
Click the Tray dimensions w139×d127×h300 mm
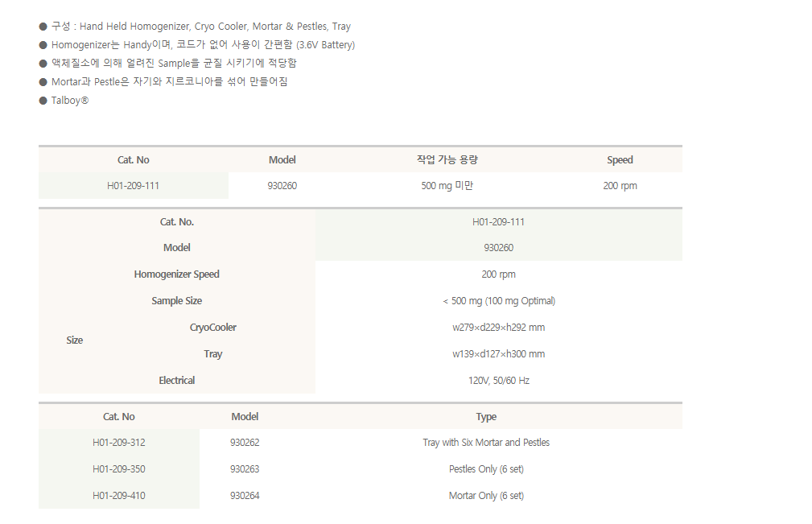(x=498, y=354)
